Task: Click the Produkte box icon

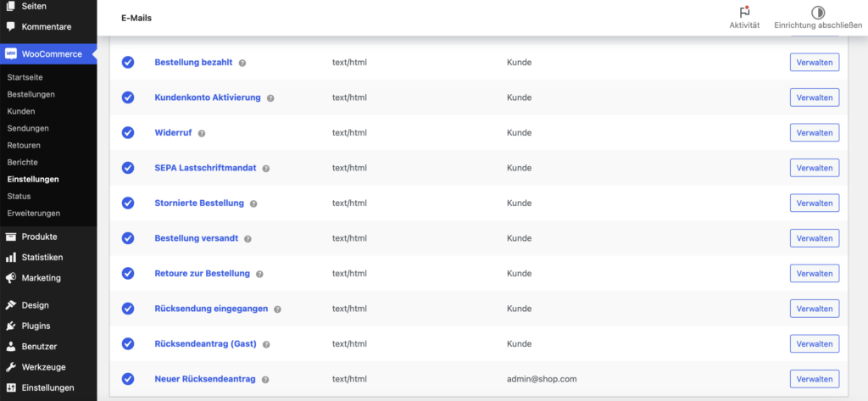Action: pos(10,237)
